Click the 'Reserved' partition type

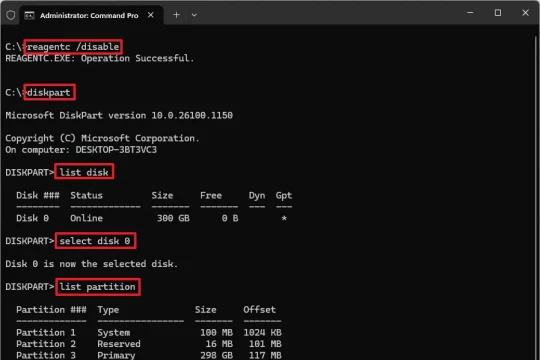119,344
